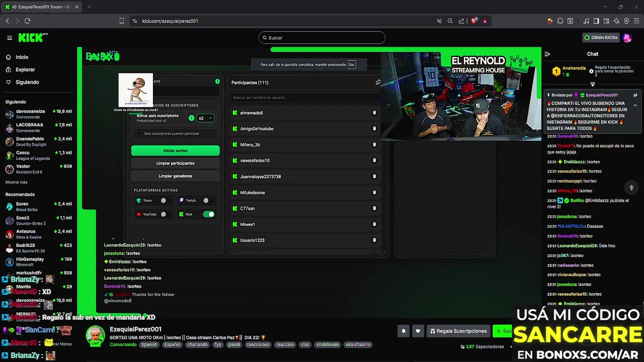
Task: Click in the Kick 'Buscar' search box
Action: (322, 38)
